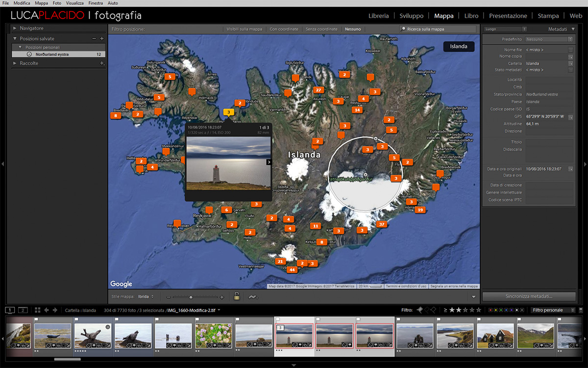Open the Finestra menu
588x368 pixels.
(96, 3)
